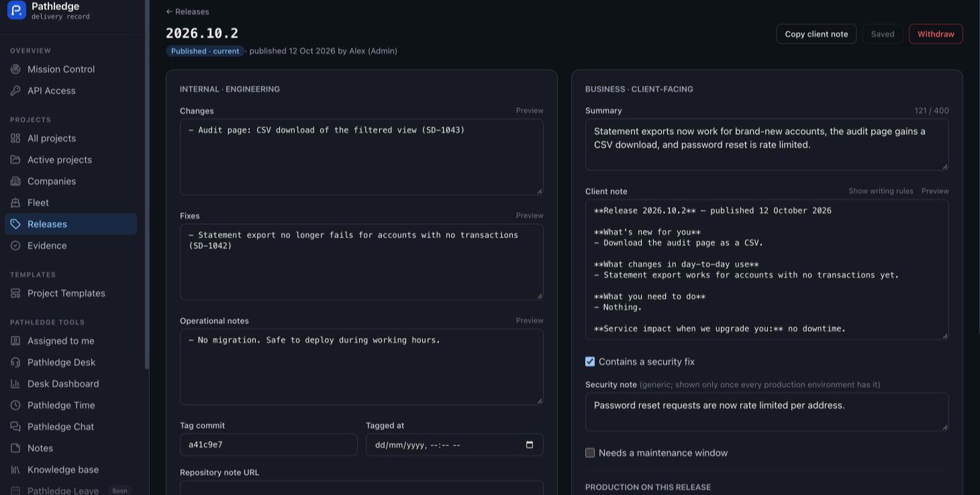Click into the Operational notes text area
The height and width of the screenshot is (495, 980).
click(x=362, y=367)
